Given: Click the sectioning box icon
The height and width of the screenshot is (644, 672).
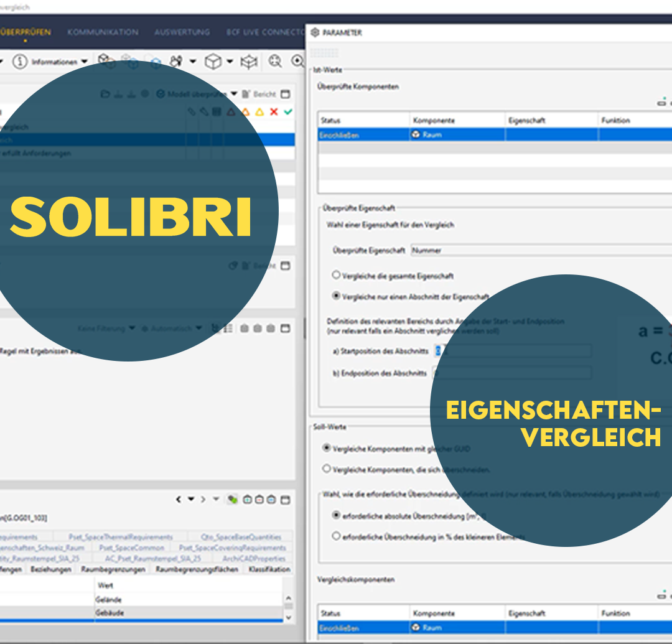Looking at the screenshot, I should coord(248,62).
